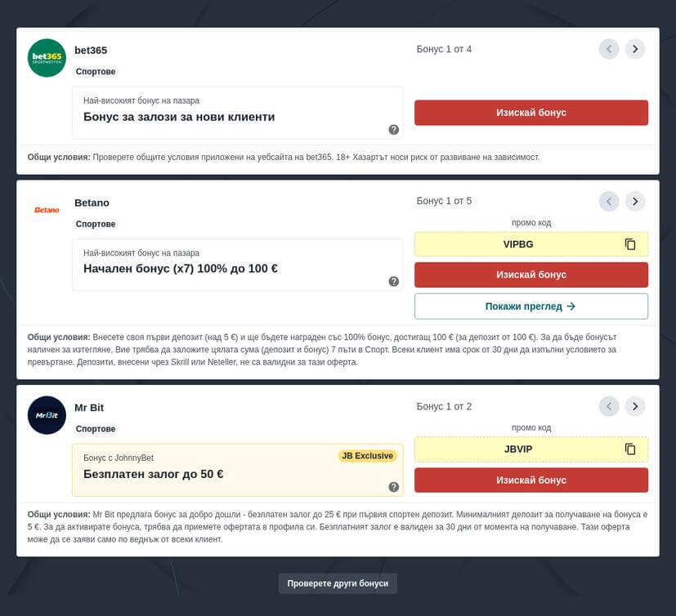The height and width of the screenshot is (616, 676).
Task: Show next bet365 bonus
Action: [635, 49]
